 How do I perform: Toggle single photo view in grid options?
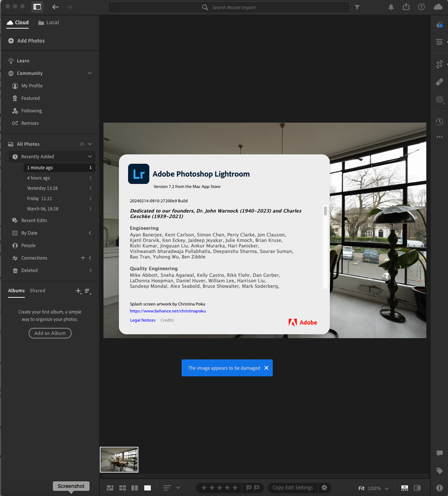147,488
